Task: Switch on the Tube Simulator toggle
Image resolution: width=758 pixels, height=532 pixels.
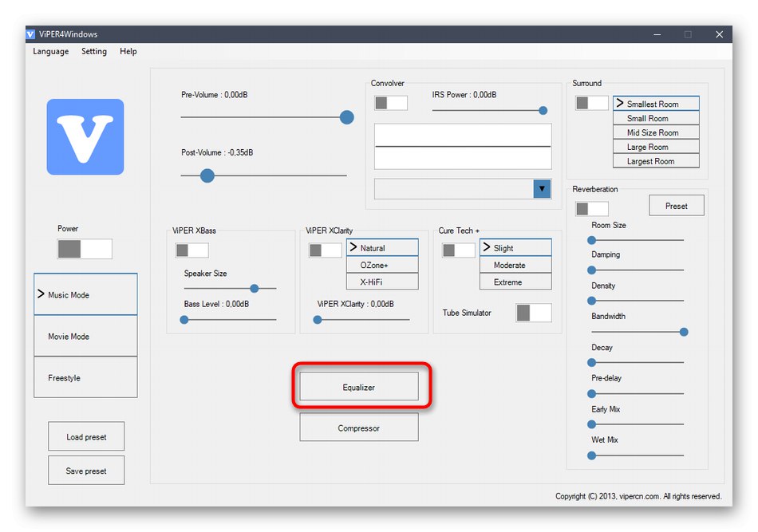Action: [x=534, y=313]
